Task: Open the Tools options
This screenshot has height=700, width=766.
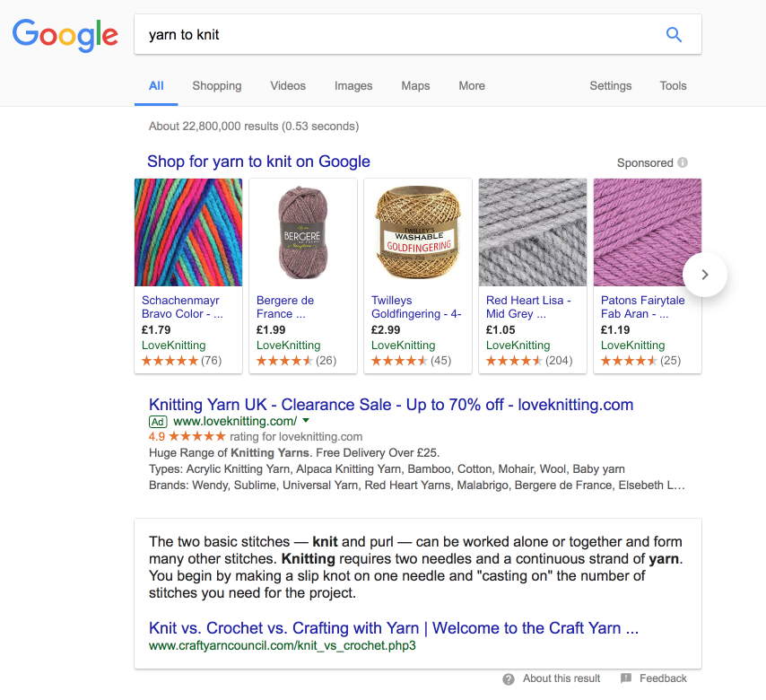Action: pos(673,85)
